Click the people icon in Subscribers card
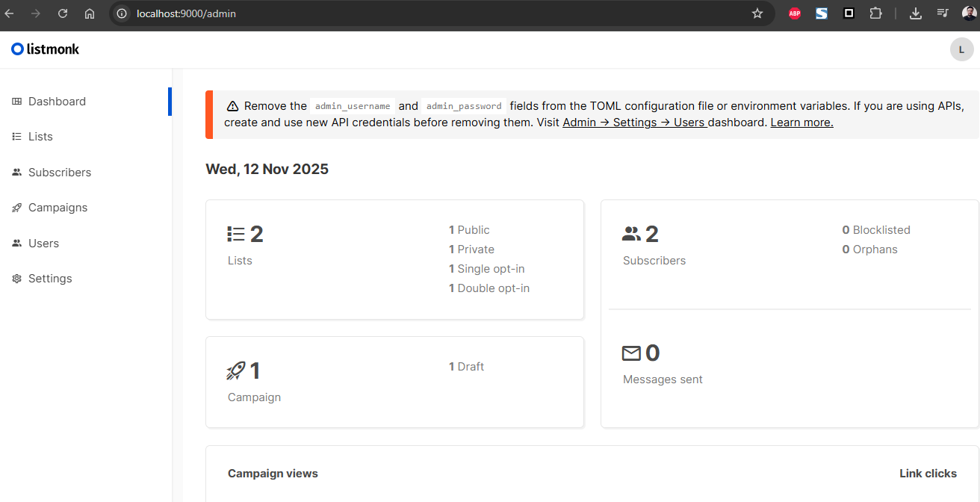Image resolution: width=980 pixels, height=502 pixels. coord(631,235)
